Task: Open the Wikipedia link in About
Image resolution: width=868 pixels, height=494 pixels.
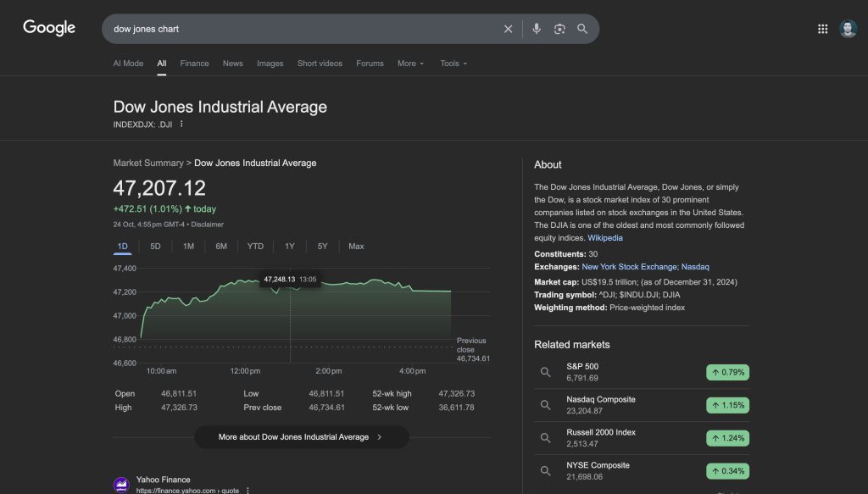Action: 604,237
